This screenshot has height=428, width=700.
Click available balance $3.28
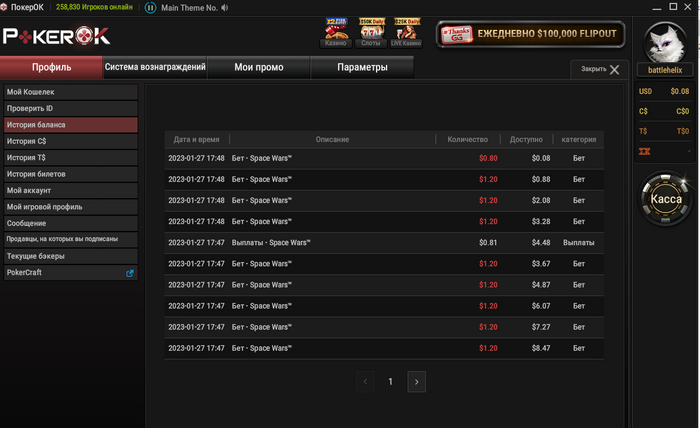pyautogui.click(x=541, y=222)
